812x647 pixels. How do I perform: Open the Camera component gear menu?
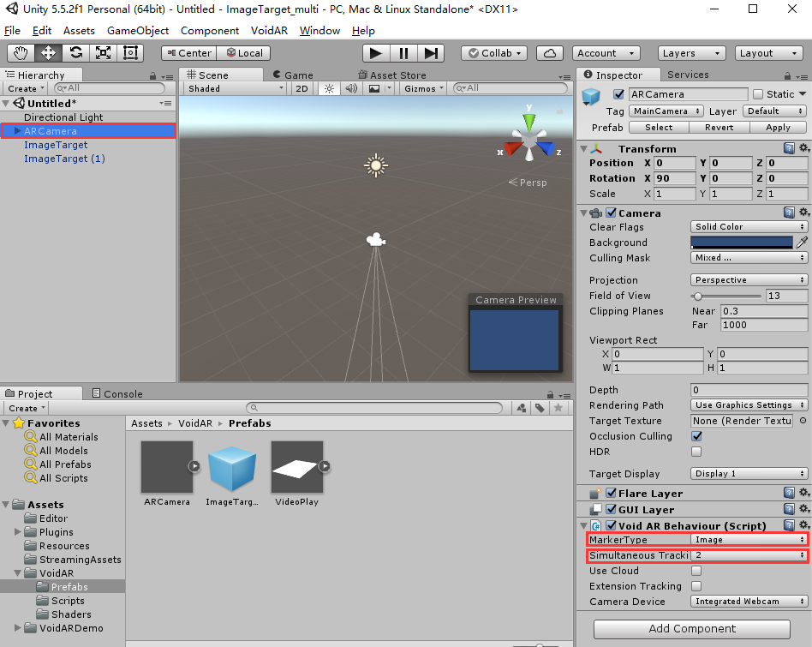pyautogui.click(x=803, y=213)
